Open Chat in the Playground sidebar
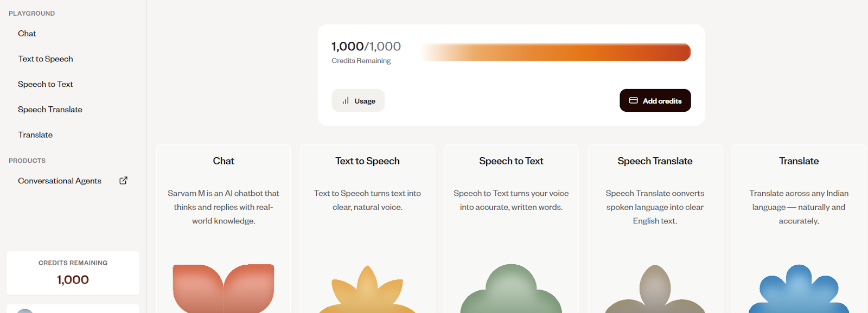The width and height of the screenshot is (868, 313). click(27, 34)
